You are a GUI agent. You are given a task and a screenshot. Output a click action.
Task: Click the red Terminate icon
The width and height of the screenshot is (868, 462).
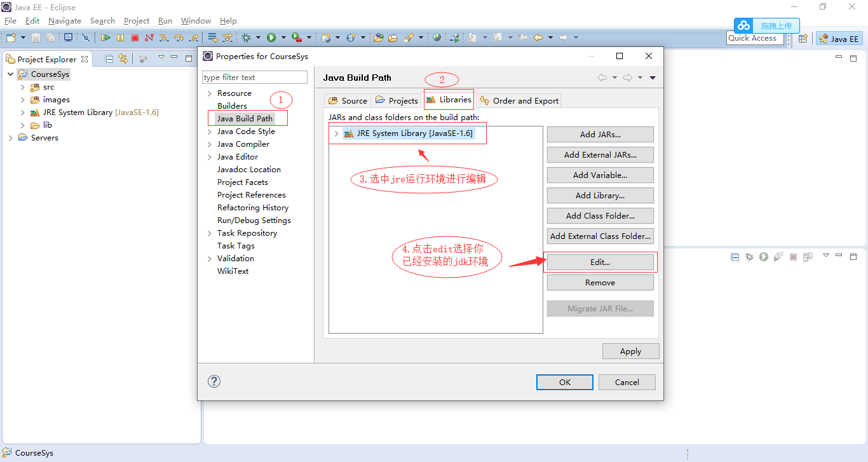[x=135, y=37]
